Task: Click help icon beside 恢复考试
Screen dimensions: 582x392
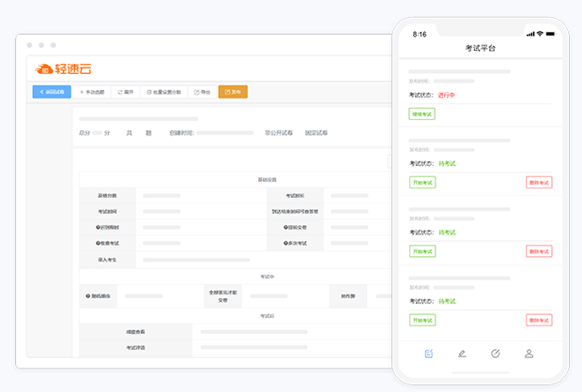Action: pos(99,243)
